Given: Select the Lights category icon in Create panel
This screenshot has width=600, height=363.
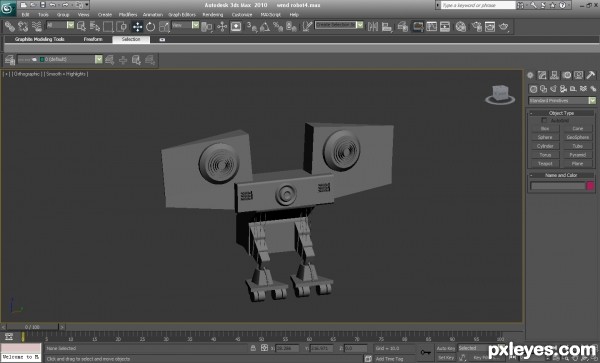Looking at the screenshot, I should point(553,89).
